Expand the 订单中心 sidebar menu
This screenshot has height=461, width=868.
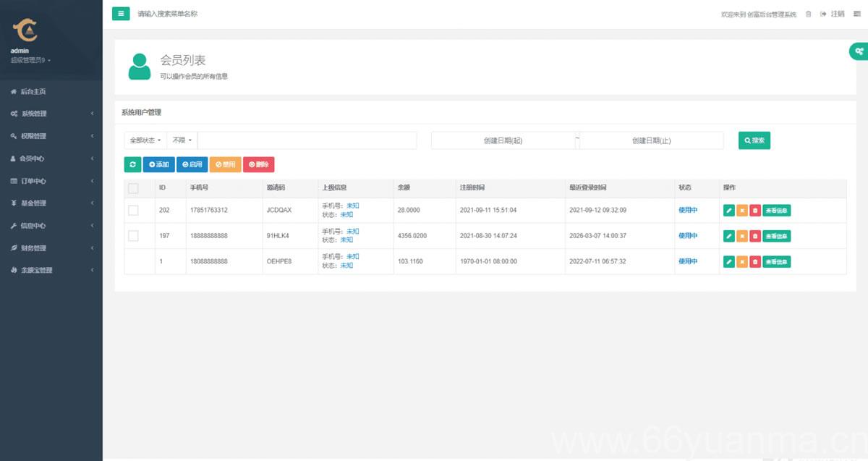click(x=51, y=181)
